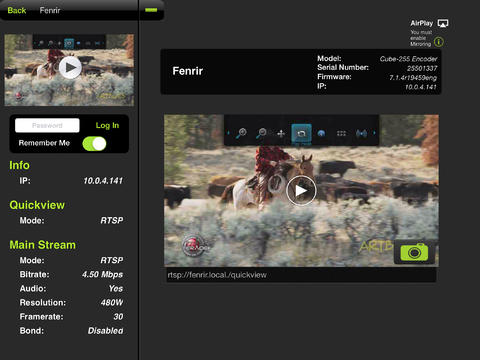
Task: Click the blue dome icon in overlay toolbar
Action: [321, 133]
